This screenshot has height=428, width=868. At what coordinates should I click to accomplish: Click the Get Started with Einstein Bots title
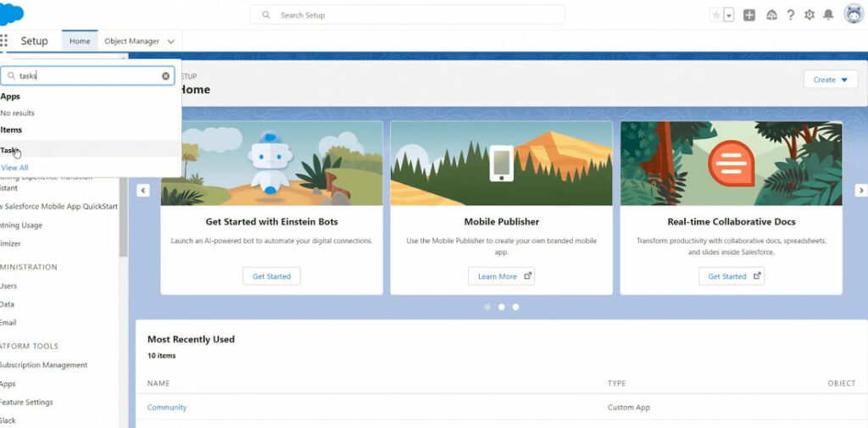tap(272, 222)
